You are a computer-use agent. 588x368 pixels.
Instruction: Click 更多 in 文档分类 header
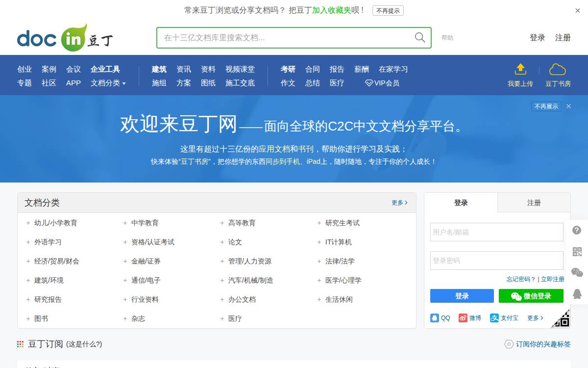(x=399, y=203)
